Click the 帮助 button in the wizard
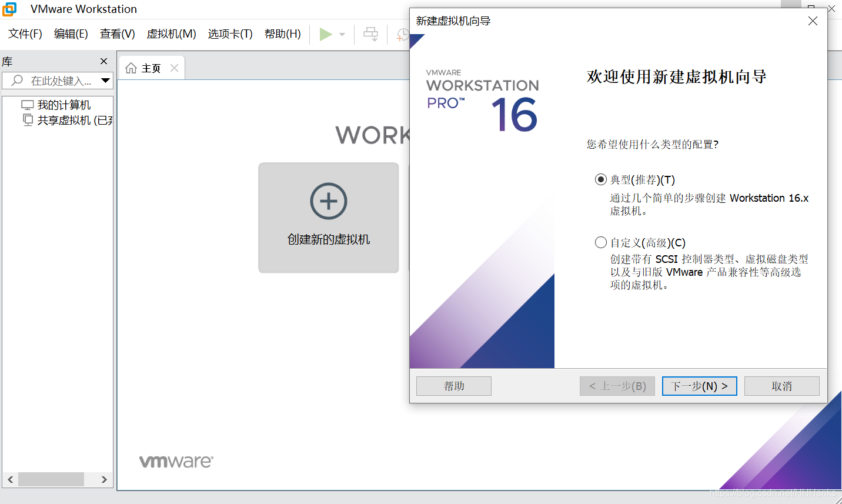Viewport: 842px width, 504px height. [454, 386]
